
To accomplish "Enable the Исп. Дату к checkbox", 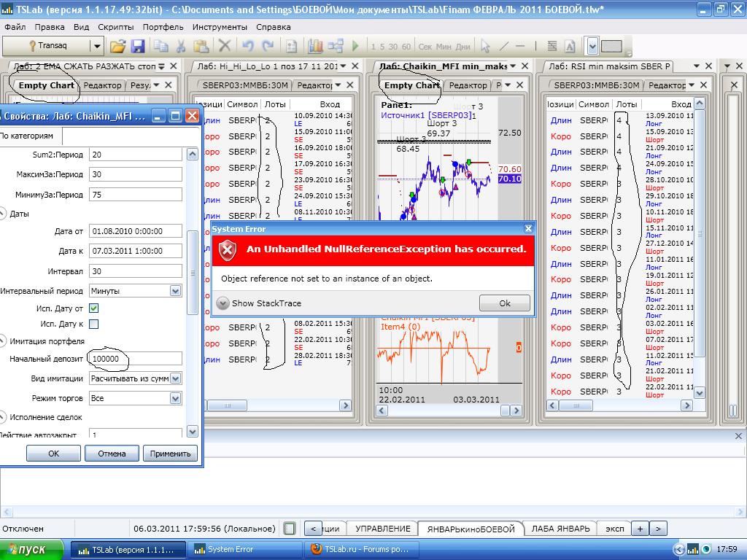I will point(93,324).
